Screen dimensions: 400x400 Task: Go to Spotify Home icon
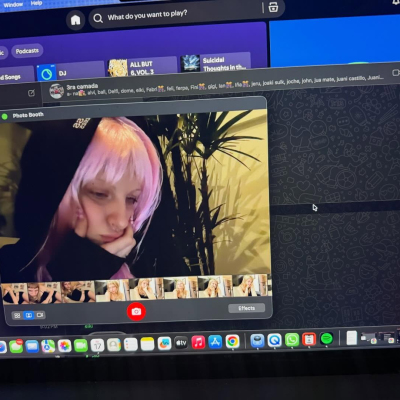coord(75,20)
